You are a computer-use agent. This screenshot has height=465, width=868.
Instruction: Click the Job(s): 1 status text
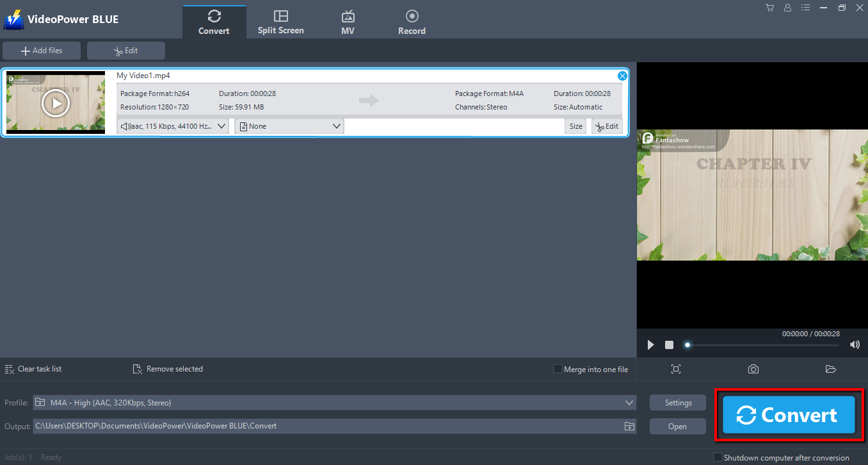[19, 457]
